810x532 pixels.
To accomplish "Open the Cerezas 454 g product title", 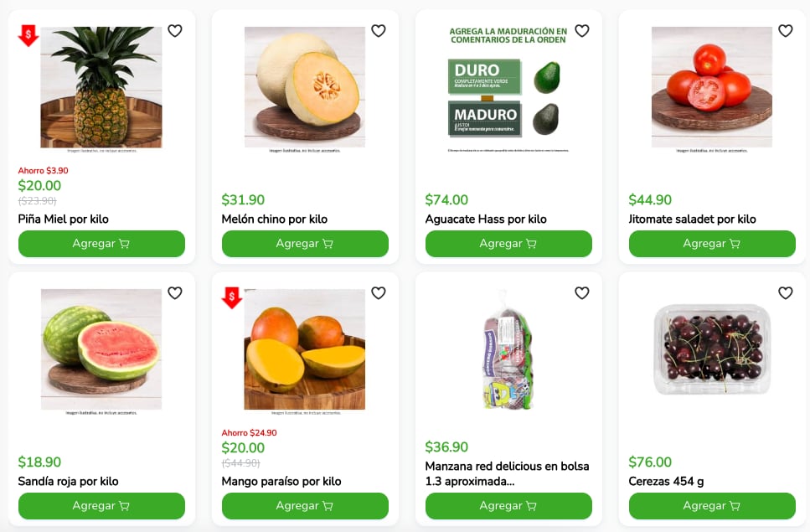I will coord(668,481).
